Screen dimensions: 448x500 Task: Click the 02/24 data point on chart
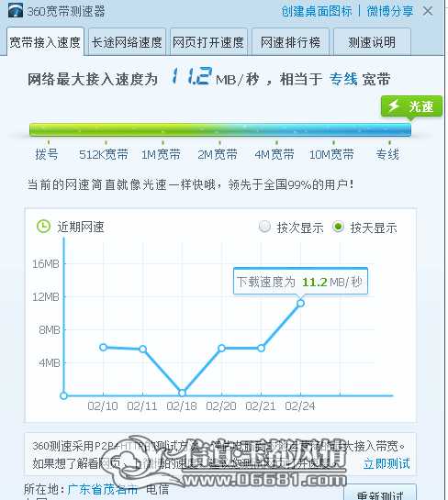pos(300,304)
